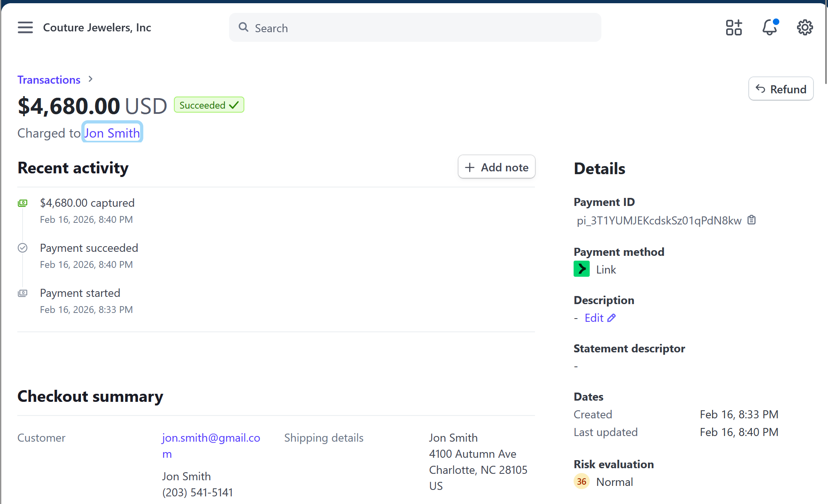Click the chevron after Transactions breadcrumb
828x504 pixels.
click(90, 79)
